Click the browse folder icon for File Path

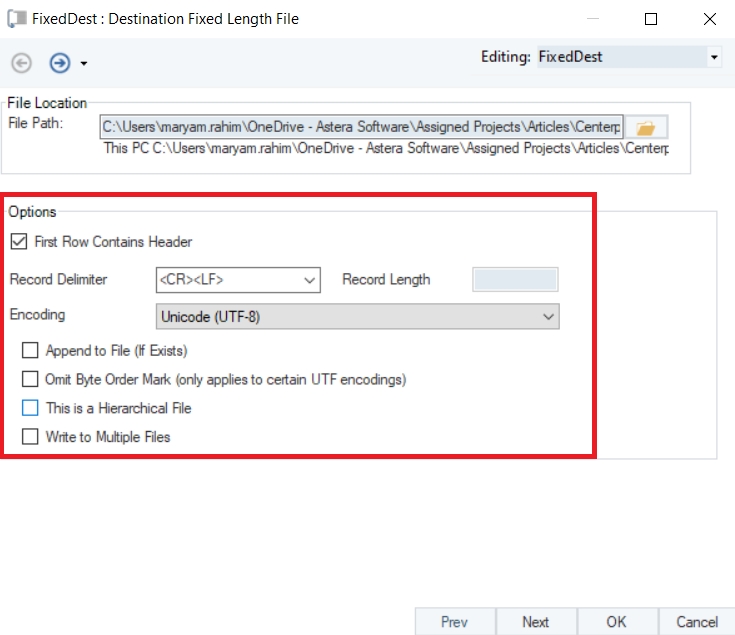tap(647, 128)
